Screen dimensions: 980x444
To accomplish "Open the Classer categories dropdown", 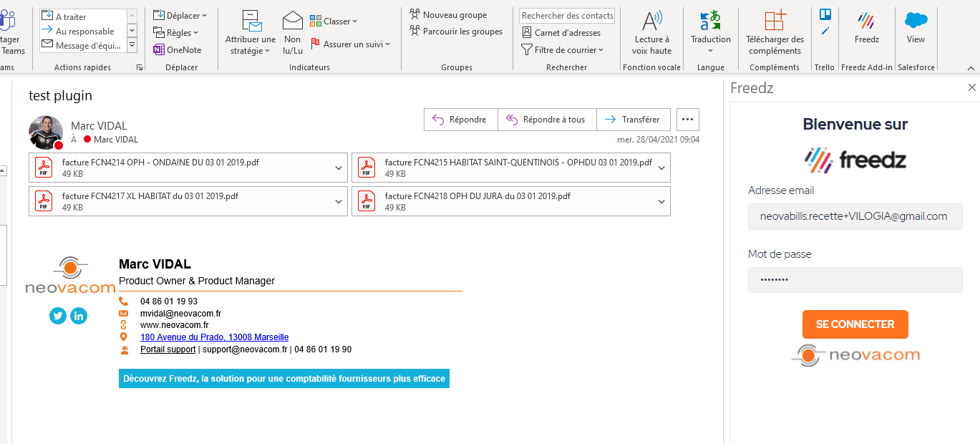I will (x=334, y=21).
